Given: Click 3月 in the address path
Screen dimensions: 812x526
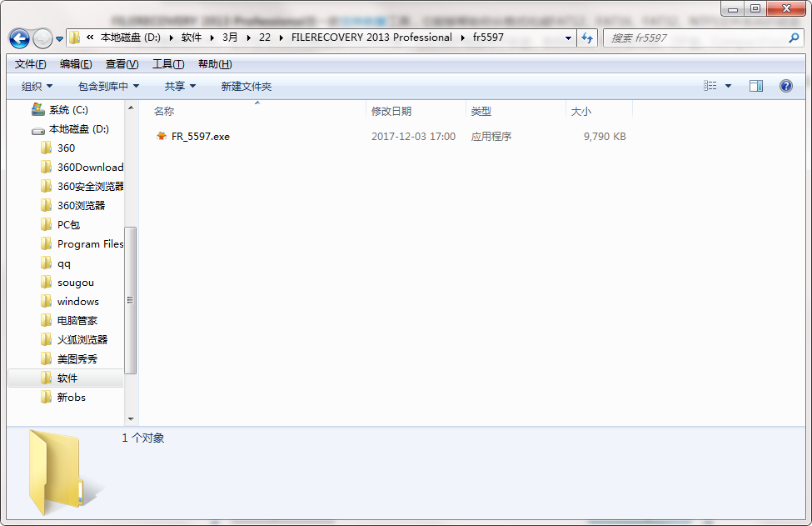Looking at the screenshot, I should 230,38.
